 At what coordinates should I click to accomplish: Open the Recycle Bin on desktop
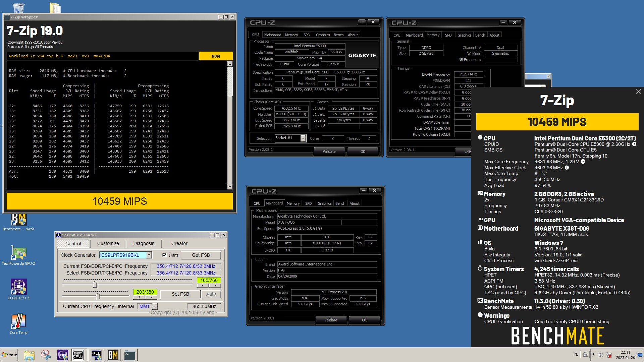point(18,7)
